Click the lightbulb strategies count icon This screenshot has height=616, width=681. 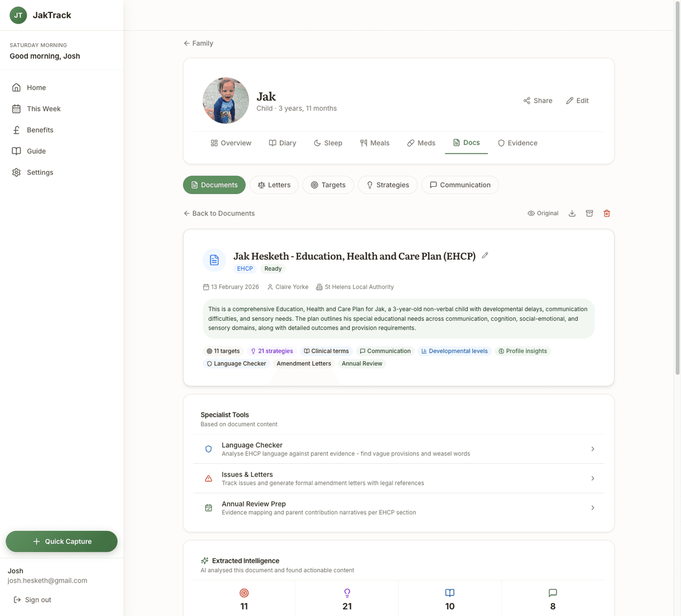point(347,593)
